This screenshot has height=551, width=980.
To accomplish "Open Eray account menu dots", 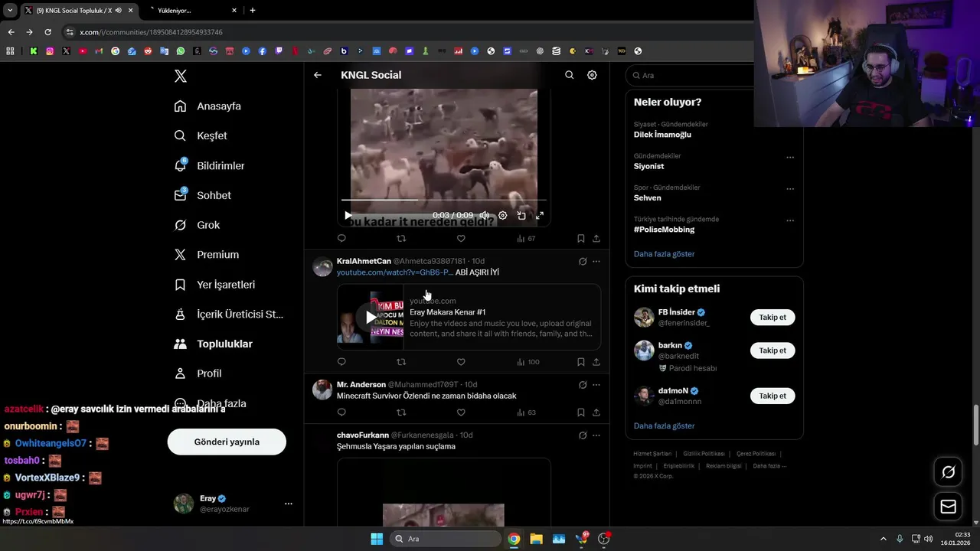I will click(289, 504).
